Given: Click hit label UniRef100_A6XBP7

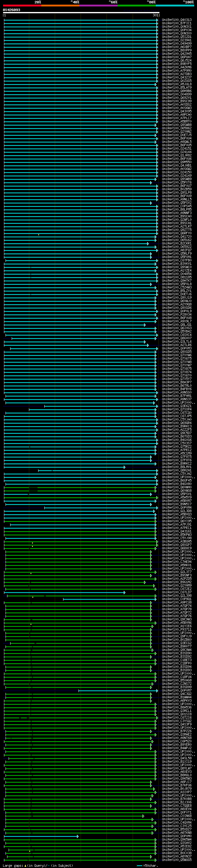Looking at the screenshot, I should [x=176, y=47].
